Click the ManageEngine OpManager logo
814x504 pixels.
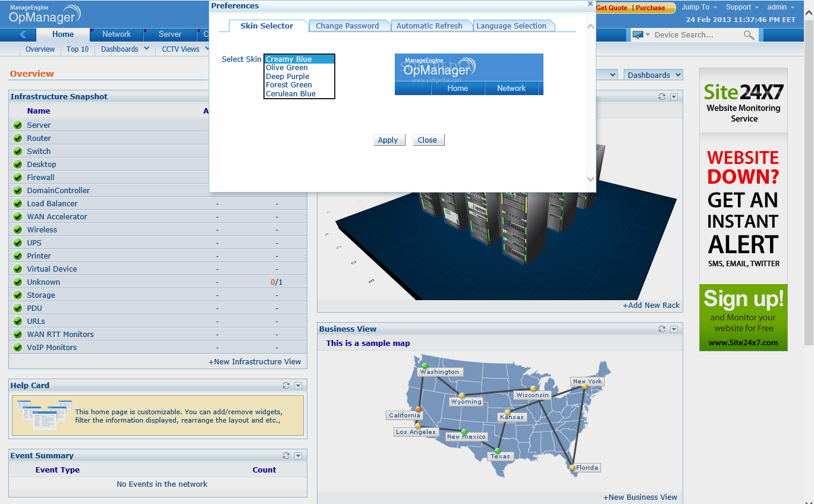point(45,14)
